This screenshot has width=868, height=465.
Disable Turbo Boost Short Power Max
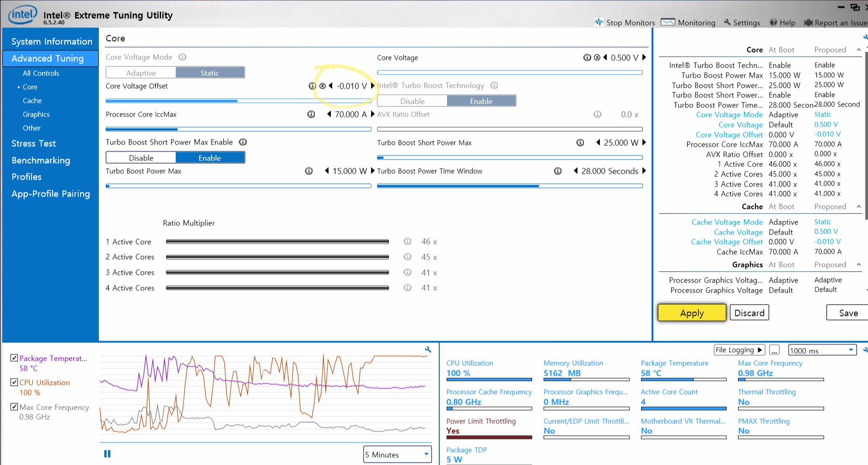point(141,158)
